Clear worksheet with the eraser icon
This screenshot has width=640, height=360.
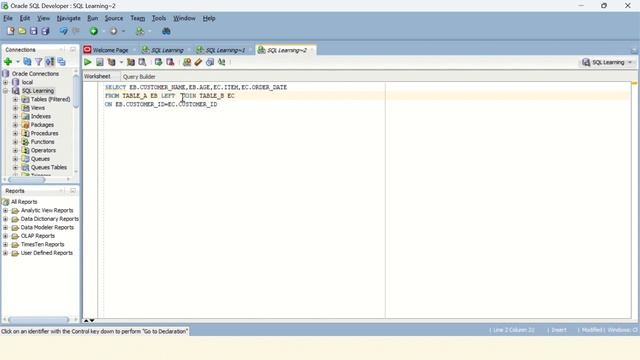(x=198, y=62)
